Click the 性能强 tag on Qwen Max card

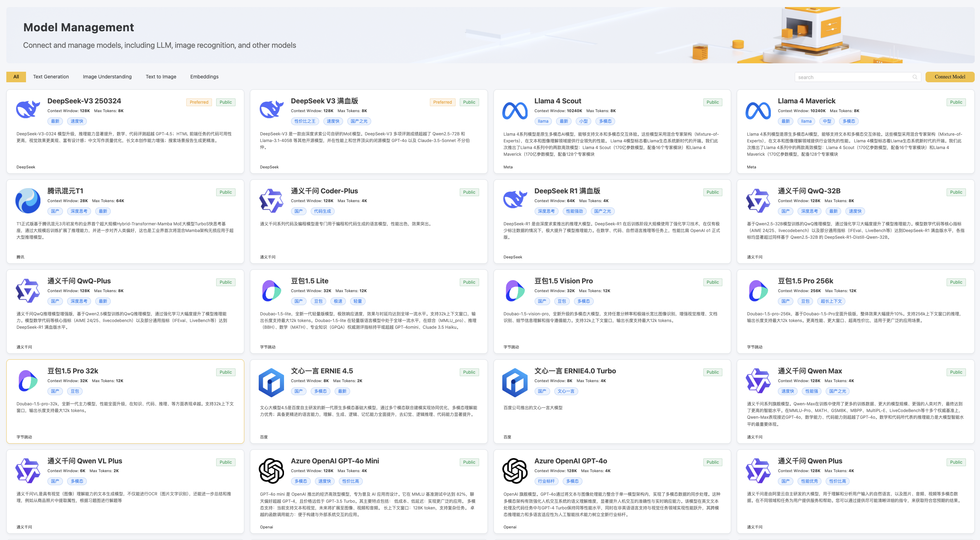(x=812, y=391)
